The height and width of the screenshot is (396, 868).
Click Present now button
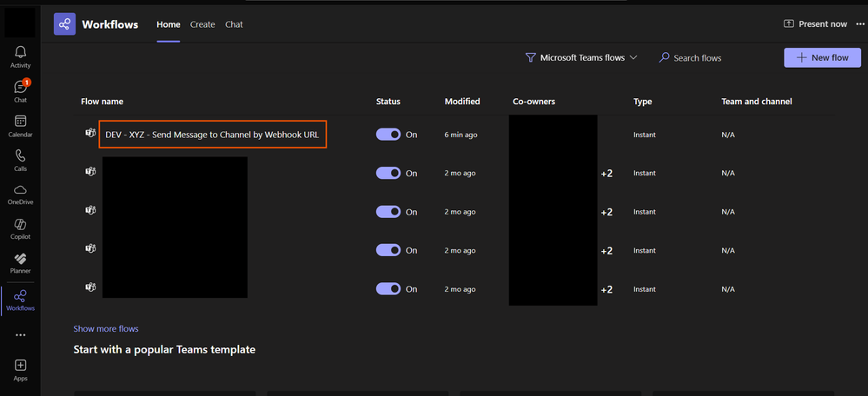(815, 23)
